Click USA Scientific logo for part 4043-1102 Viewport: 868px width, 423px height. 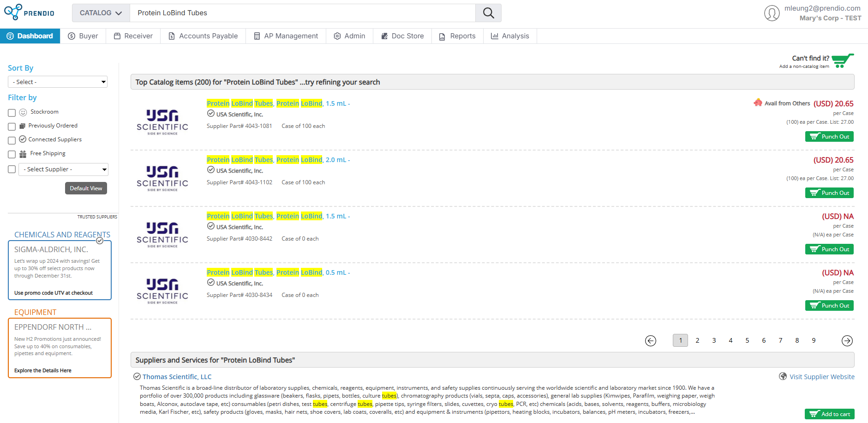(x=162, y=178)
